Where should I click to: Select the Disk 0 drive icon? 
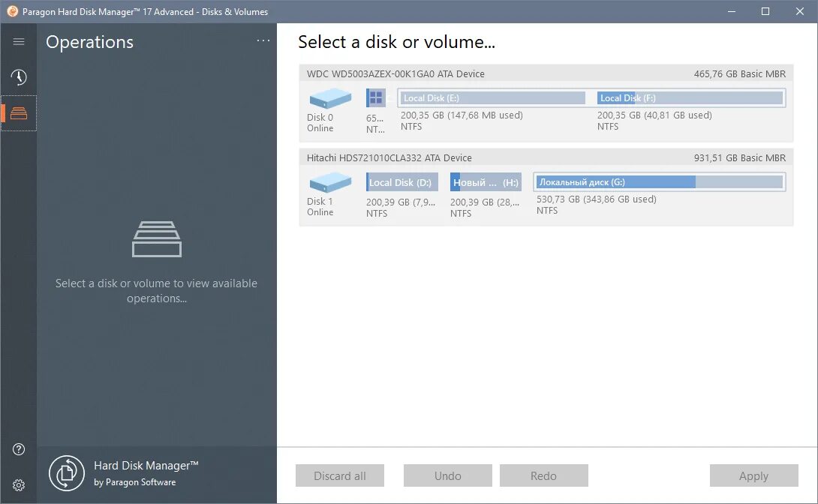tap(330, 98)
